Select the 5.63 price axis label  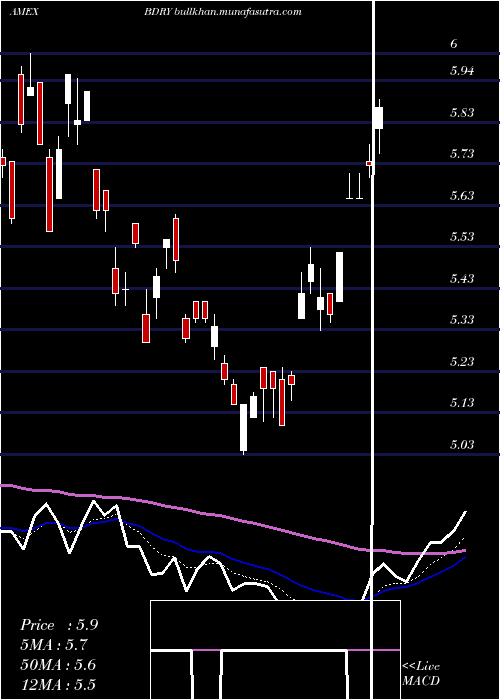pyautogui.click(x=462, y=195)
